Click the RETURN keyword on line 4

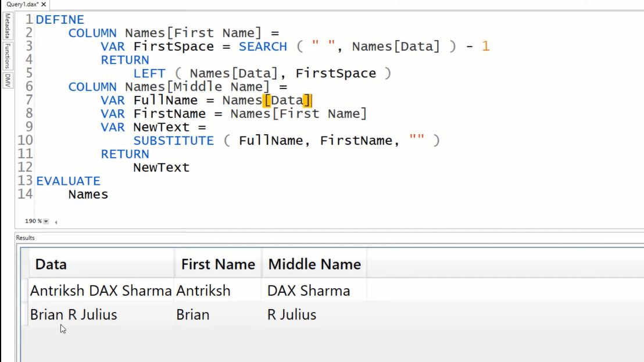click(126, 60)
